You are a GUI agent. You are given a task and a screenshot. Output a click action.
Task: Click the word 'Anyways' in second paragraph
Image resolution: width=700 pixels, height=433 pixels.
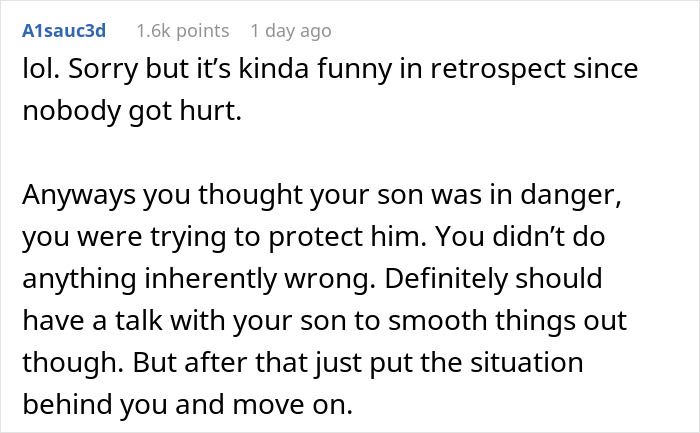(79, 195)
